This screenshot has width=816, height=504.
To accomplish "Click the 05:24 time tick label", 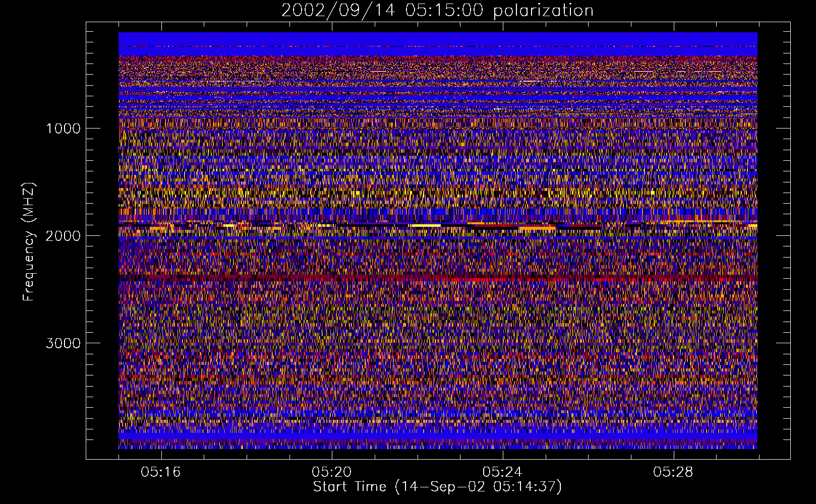I will 502,472.
